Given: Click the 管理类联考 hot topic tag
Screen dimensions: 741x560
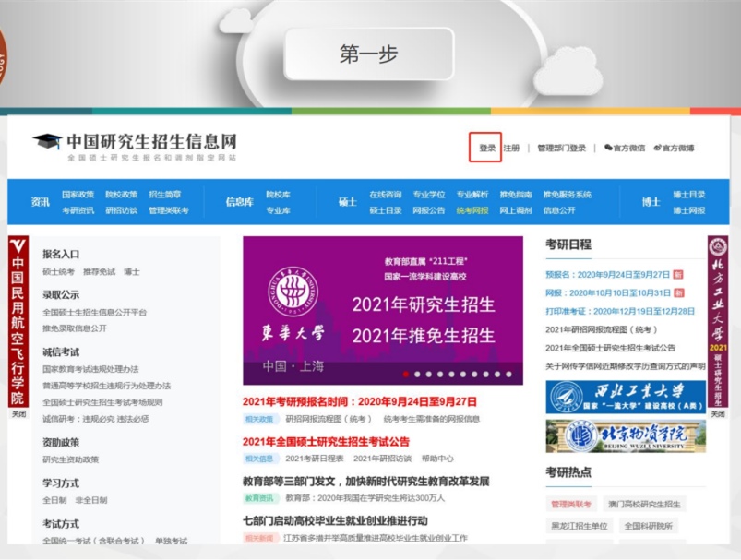Looking at the screenshot, I should (569, 505).
